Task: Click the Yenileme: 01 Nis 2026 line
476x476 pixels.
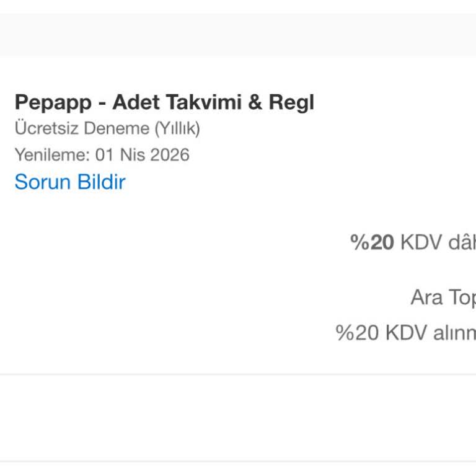Action: click(102, 155)
